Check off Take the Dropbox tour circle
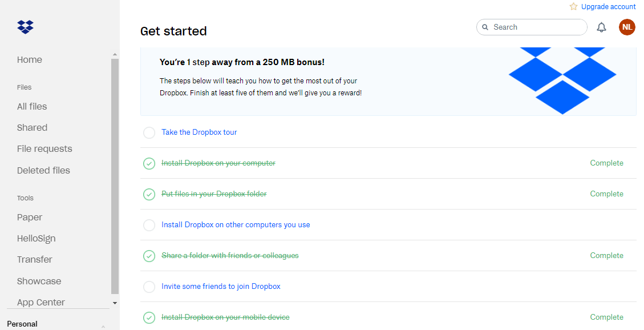This screenshot has width=644, height=330. pos(149,132)
